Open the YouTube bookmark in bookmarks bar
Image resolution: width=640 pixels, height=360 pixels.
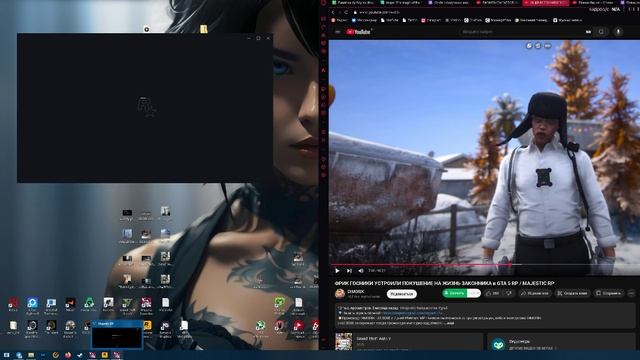coord(389,20)
